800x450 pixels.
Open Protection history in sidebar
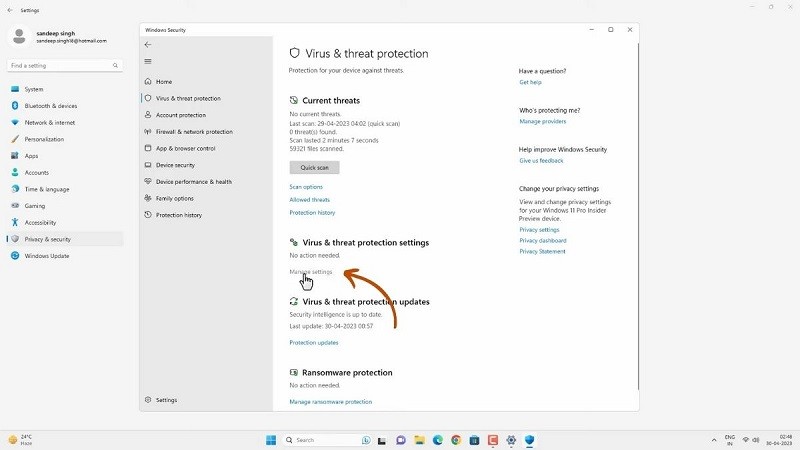coord(179,215)
